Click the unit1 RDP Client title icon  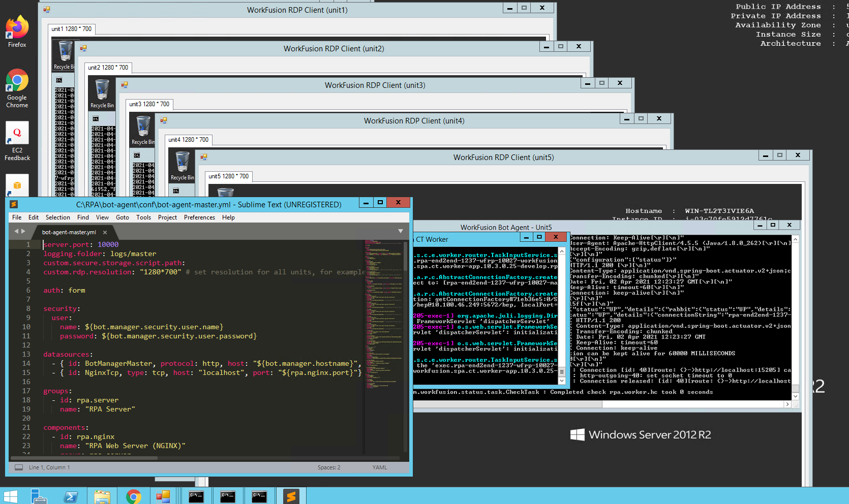pyautogui.click(x=47, y=10)
